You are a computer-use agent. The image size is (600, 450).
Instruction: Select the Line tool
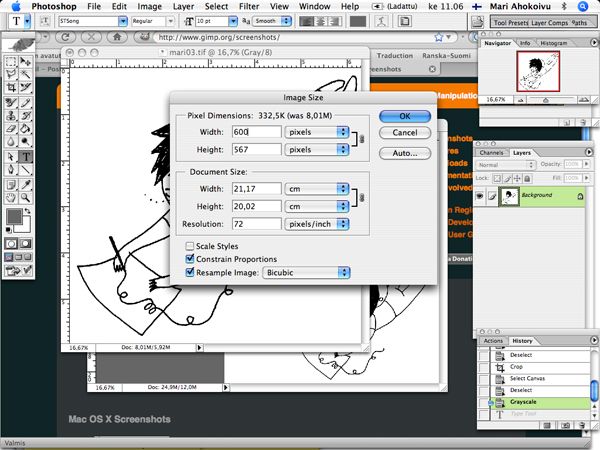coord(25,170)
